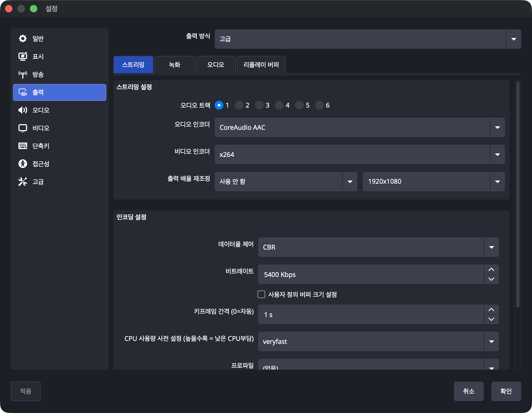Viewport: 532px width, 413px height.
Task: Click the 적용 apply button
Action: tap(26, 391)
